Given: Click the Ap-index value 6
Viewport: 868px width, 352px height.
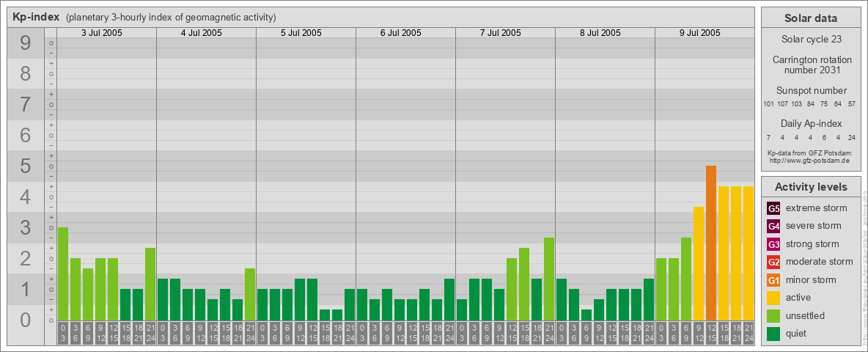Looking at the screenshot, I should coord(824,137).
